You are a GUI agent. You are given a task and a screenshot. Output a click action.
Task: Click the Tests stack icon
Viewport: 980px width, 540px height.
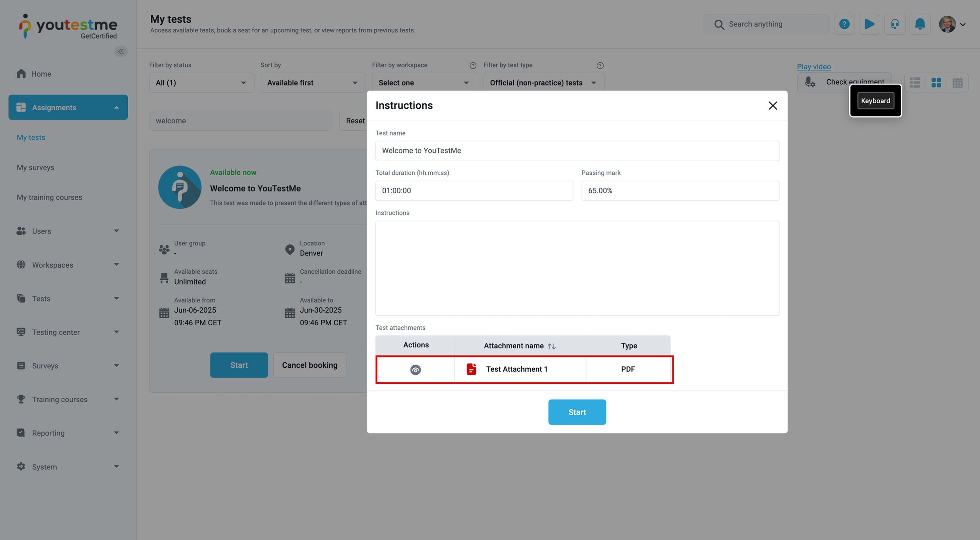21,298
